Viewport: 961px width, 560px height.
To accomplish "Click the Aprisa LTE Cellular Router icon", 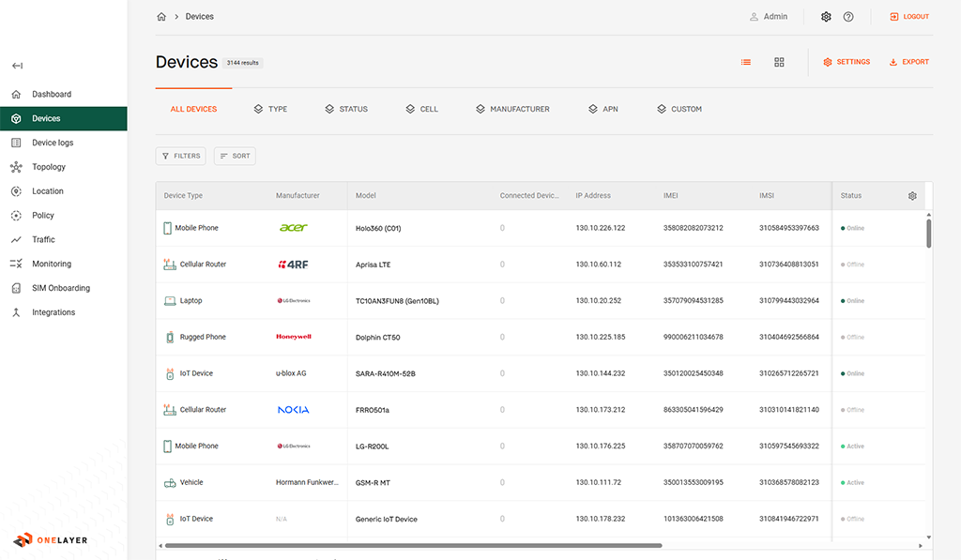I will pos(170,265).
